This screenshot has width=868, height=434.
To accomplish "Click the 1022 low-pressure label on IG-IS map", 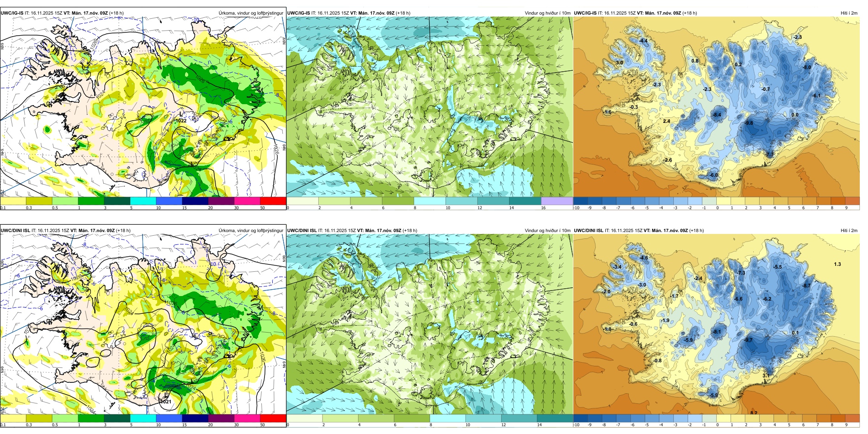I will (181, 121).
